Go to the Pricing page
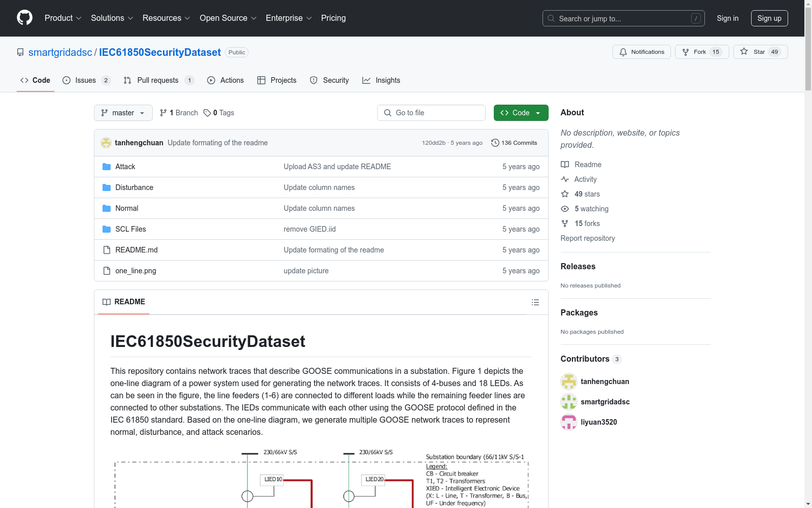Viewport: 812px width, 508px height. point(333,18)
